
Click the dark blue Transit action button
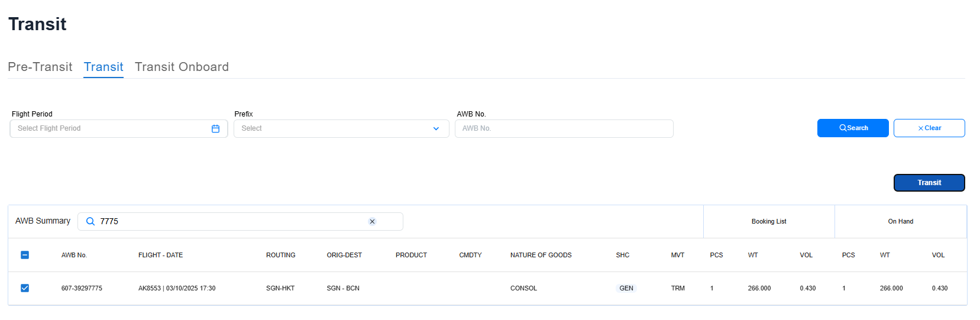pos(929,183)
